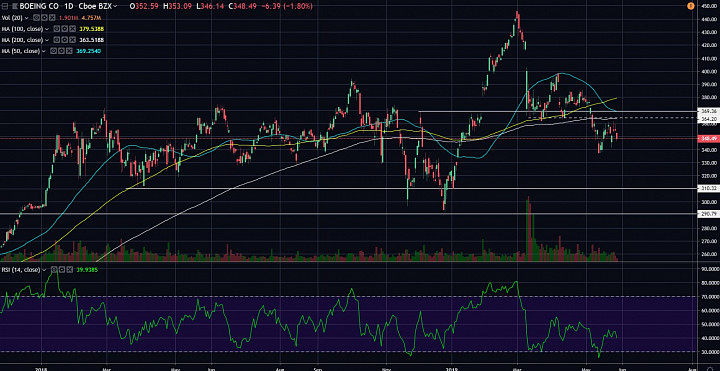Screen dimensions: 720x371
Task: Click the RSI value 39.9385
Action: tap(87, 270)
